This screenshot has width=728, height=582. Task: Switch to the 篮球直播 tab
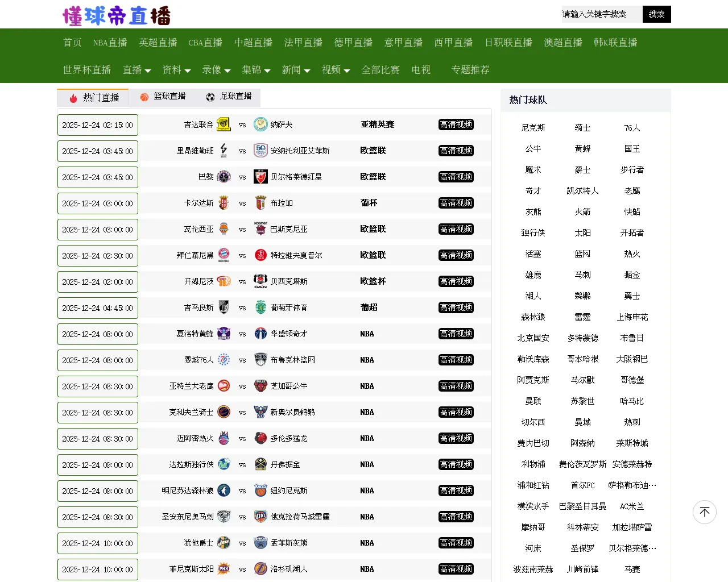coord(163,97)
